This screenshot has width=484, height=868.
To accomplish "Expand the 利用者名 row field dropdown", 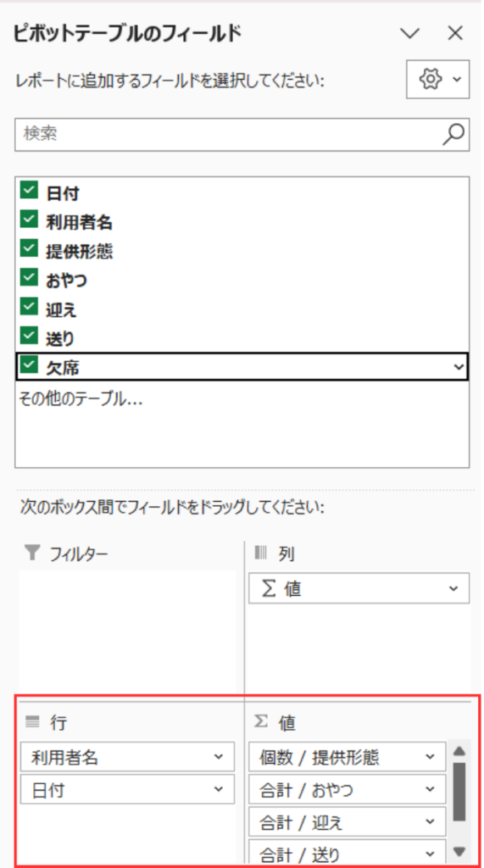I will 219,757.
